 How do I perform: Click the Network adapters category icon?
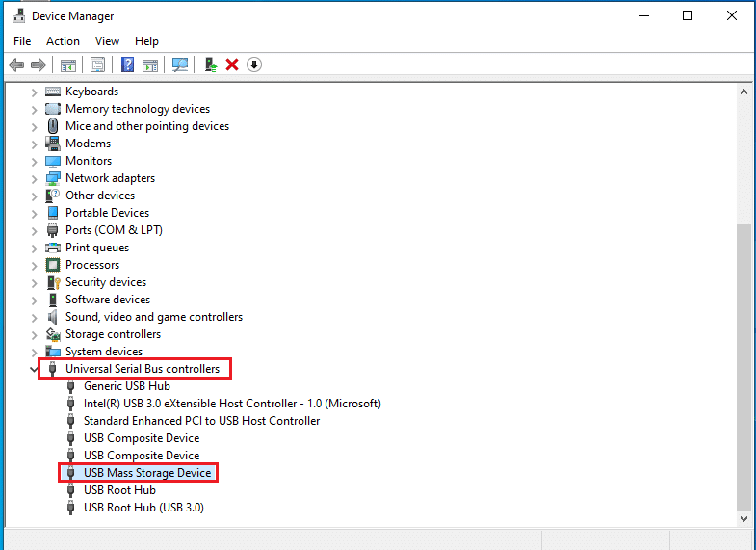[x=53, y=178]
